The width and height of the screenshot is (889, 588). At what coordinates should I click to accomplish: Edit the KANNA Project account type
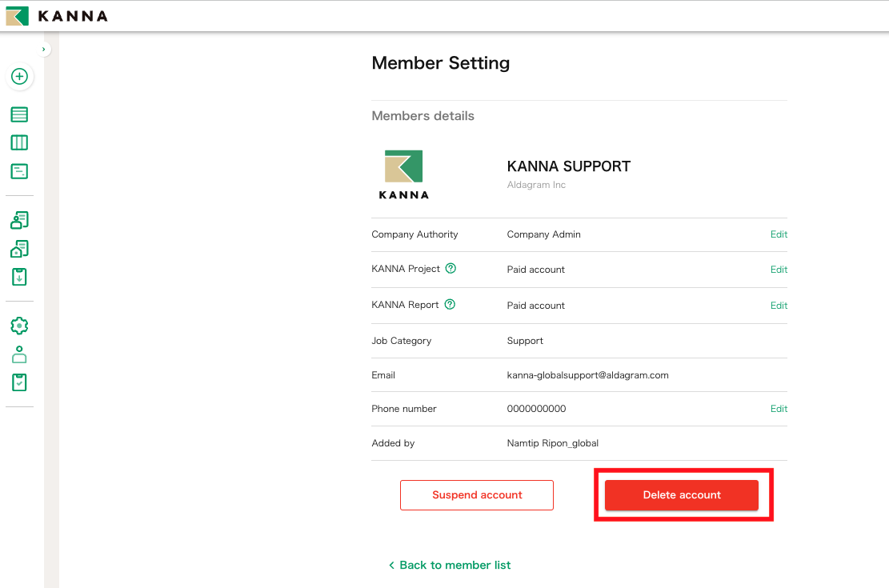[x=778, y=270]
